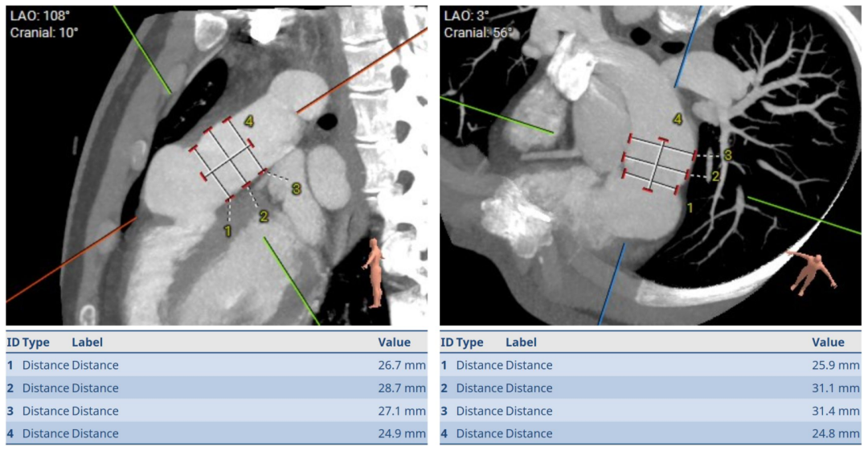
Task: Click the Value column header above 26.7 mm
Action: click(x=394, y=342)
